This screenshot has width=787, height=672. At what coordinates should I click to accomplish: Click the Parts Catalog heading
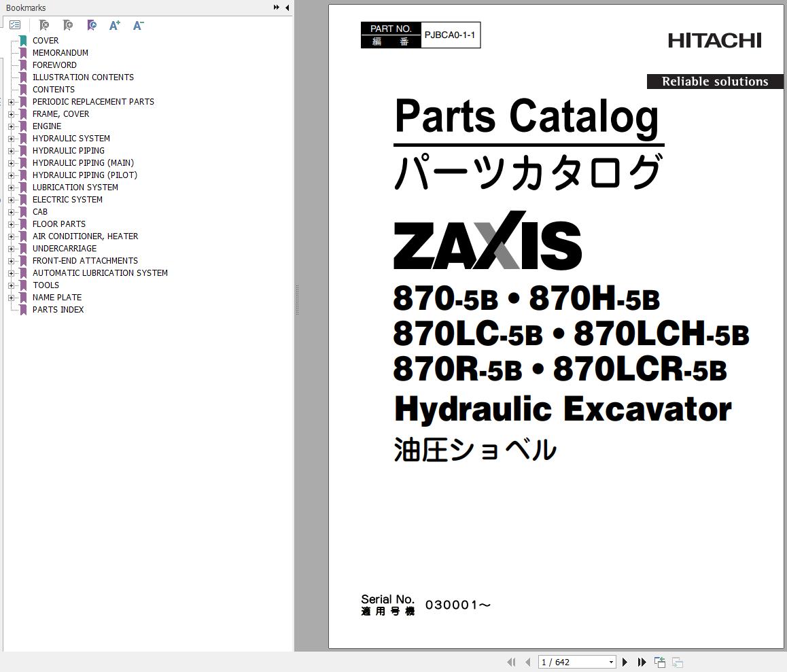(527, 117)
